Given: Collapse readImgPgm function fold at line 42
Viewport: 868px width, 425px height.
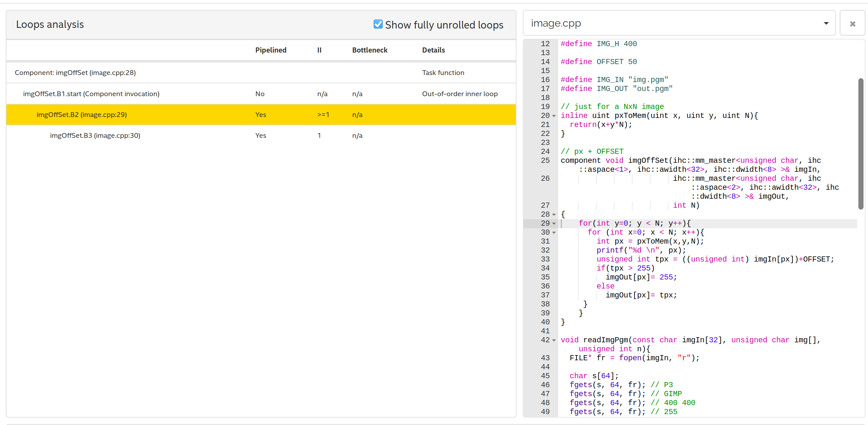Looking at the screenshot, I should point(554,340).
